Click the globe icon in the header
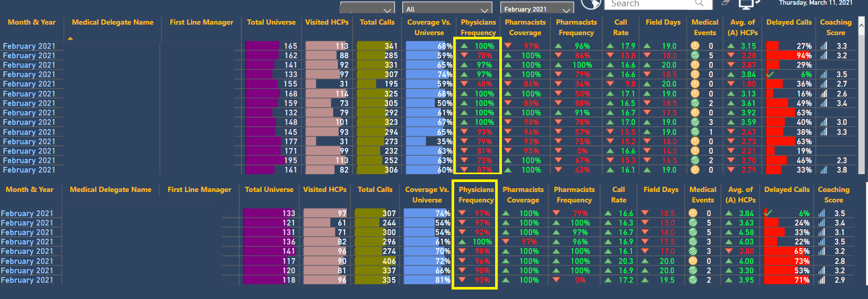Screen dimensions: 868x299 pyautogui.click(x=591, y=4)
